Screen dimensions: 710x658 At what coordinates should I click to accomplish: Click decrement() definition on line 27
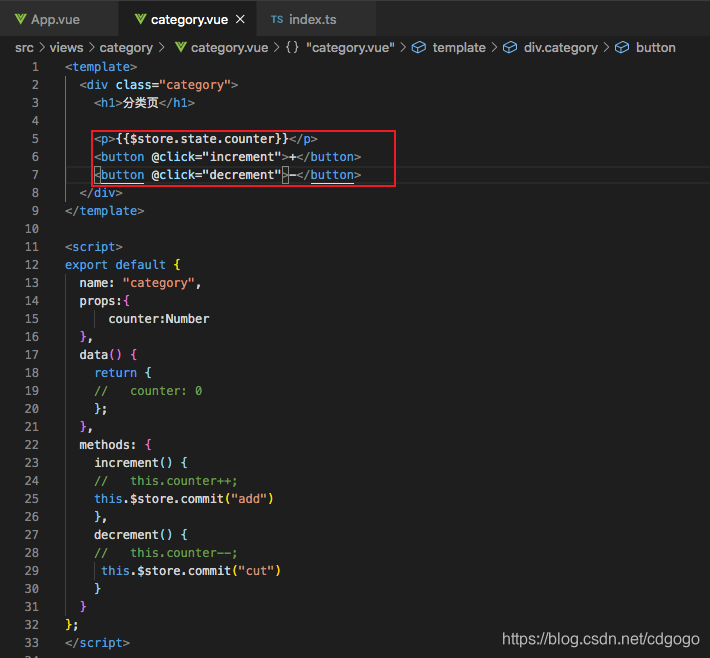133,535
